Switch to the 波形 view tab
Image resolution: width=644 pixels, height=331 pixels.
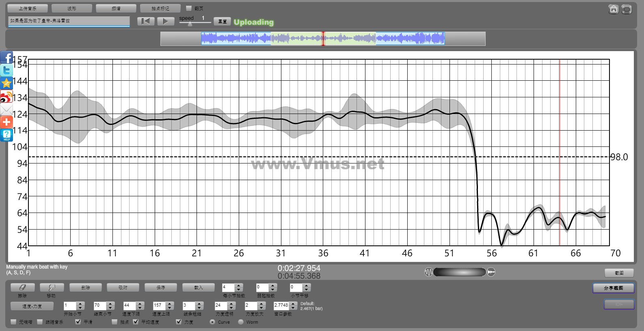[72, 8]
